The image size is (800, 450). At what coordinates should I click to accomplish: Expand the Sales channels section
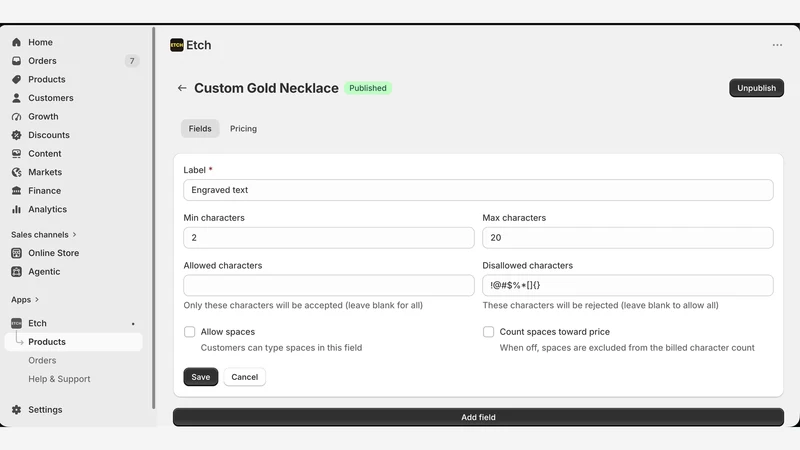44,235
